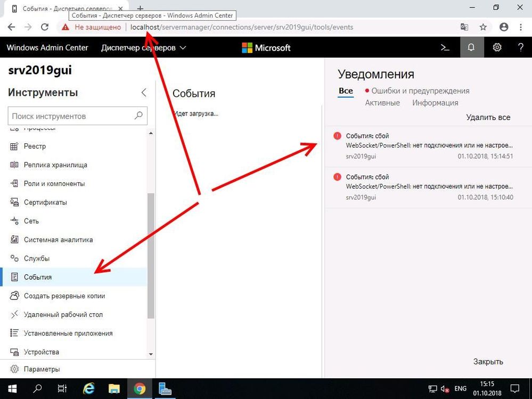Open the taskbar search magnifier

pos(37,389)
